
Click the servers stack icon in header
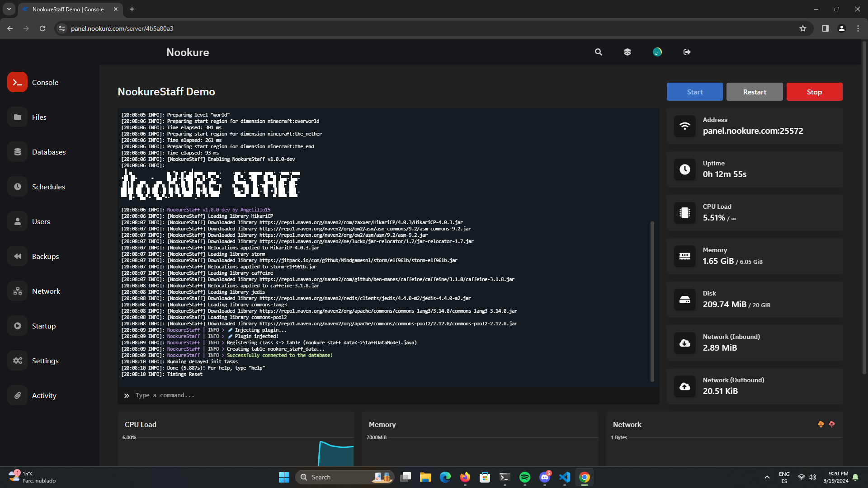point(627,52)
